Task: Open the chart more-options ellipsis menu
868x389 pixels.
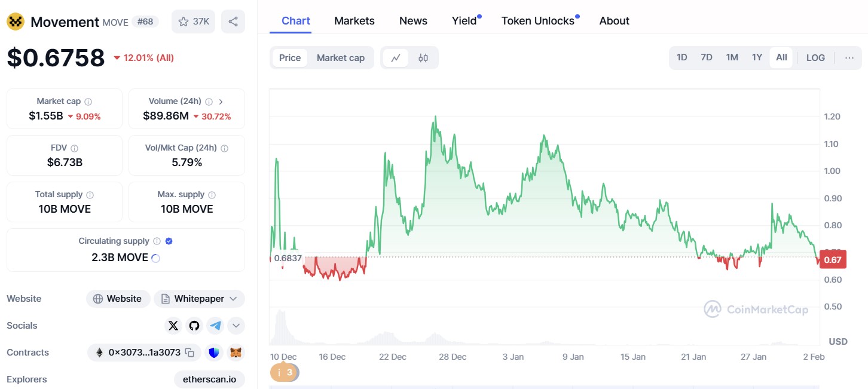Action: pyautogui.click(x=849, y=57)
